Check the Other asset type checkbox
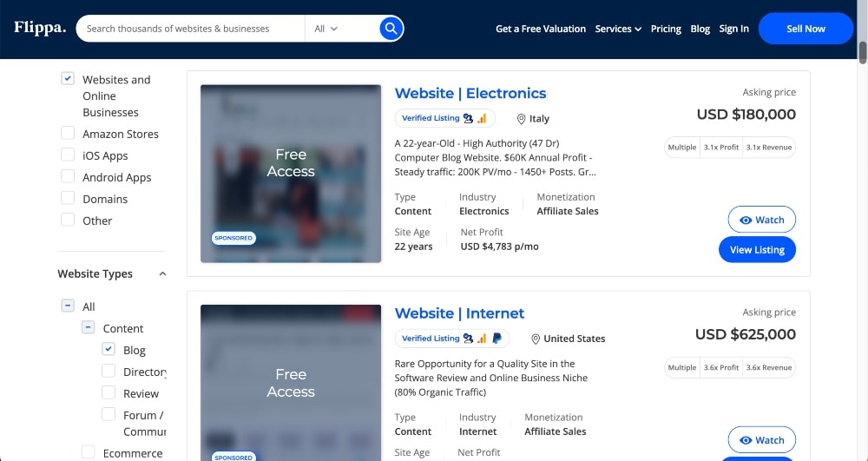The height and width of the screenshot is (461, 868). click(x=68, y=220)
